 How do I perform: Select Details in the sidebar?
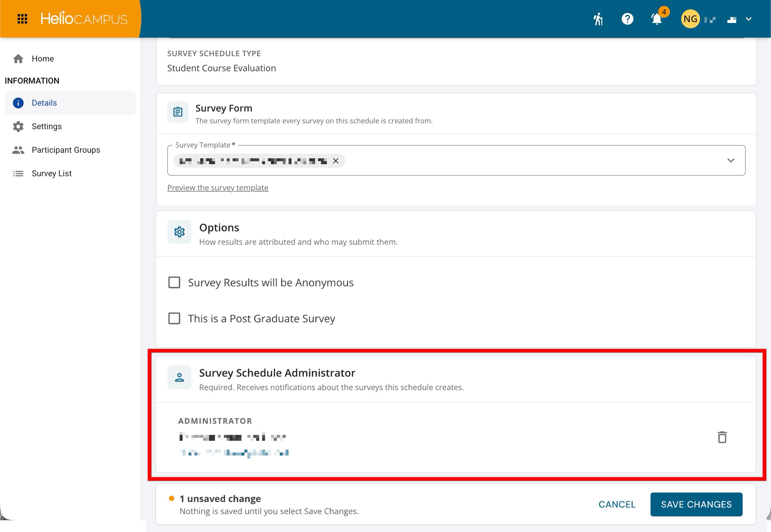click(x=70, y=103)
